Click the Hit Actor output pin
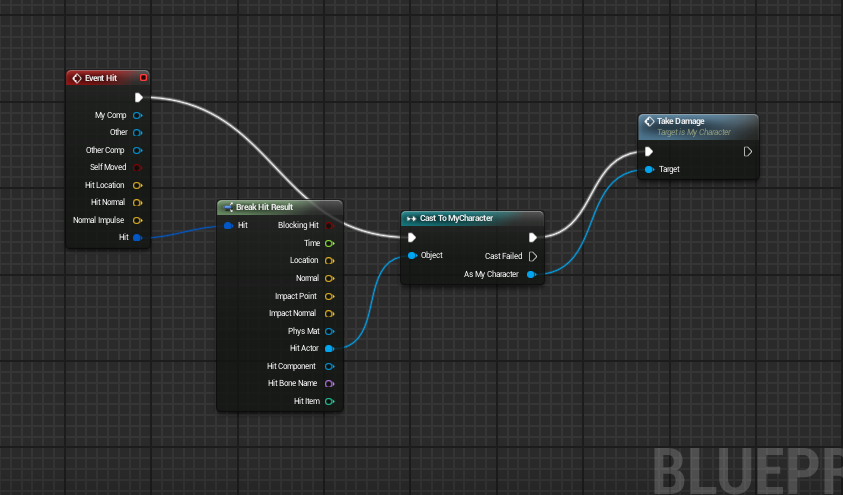843x495 pixels. (x=330, y=348)
